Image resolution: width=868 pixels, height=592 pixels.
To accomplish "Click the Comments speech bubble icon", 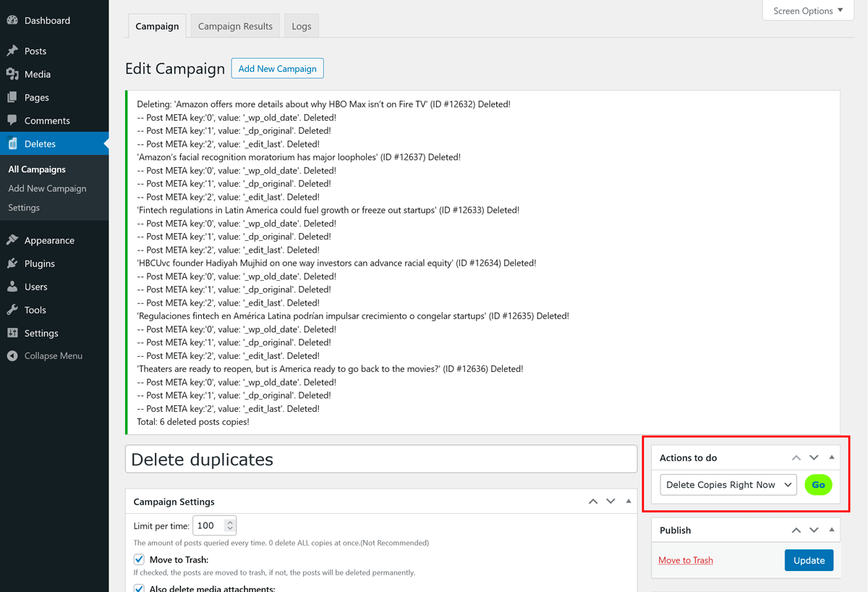I will point(12,120).
